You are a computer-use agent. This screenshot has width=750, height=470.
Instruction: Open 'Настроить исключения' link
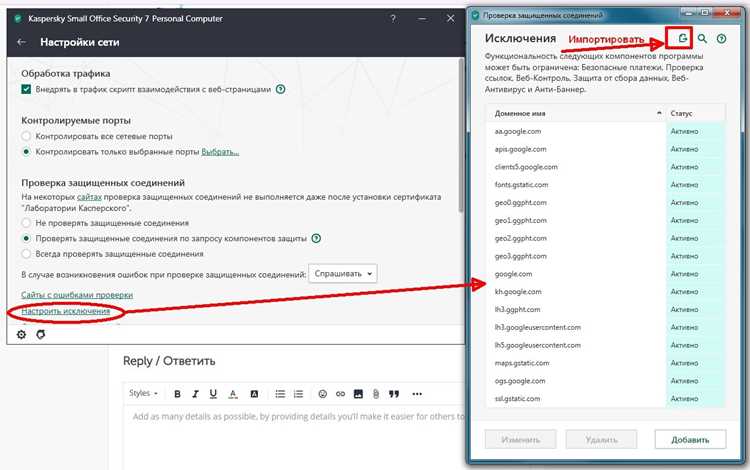click(x=66, y=311)
